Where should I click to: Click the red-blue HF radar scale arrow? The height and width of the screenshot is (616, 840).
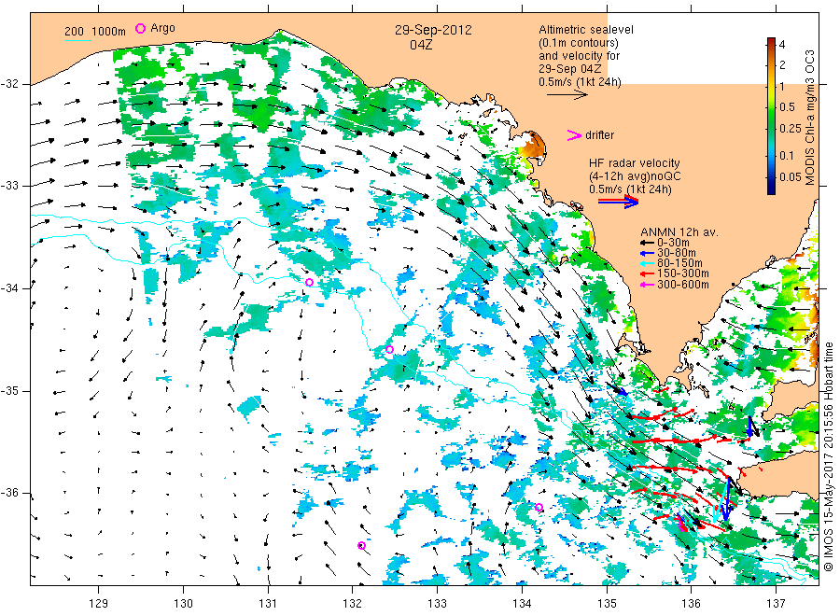click(618, 202)
